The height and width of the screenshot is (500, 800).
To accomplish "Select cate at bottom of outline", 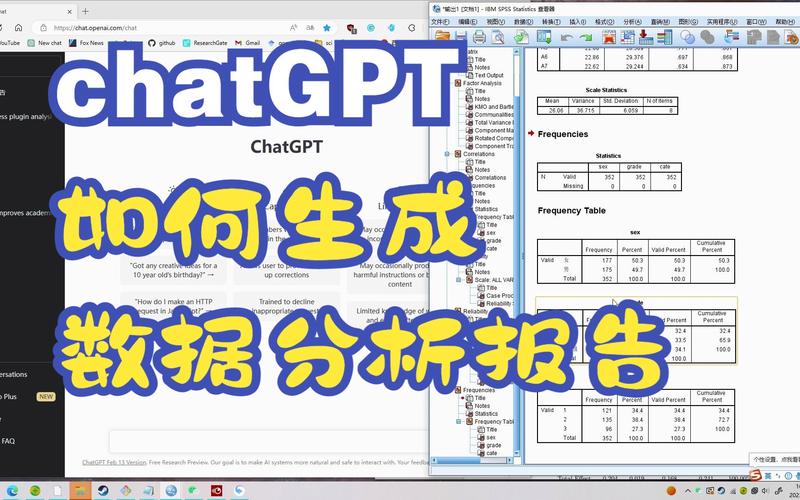I will (491, 453).
